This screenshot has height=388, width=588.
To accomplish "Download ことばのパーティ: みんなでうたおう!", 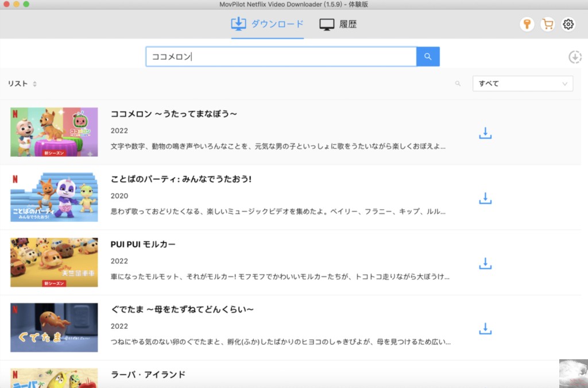I will point(485,198).
